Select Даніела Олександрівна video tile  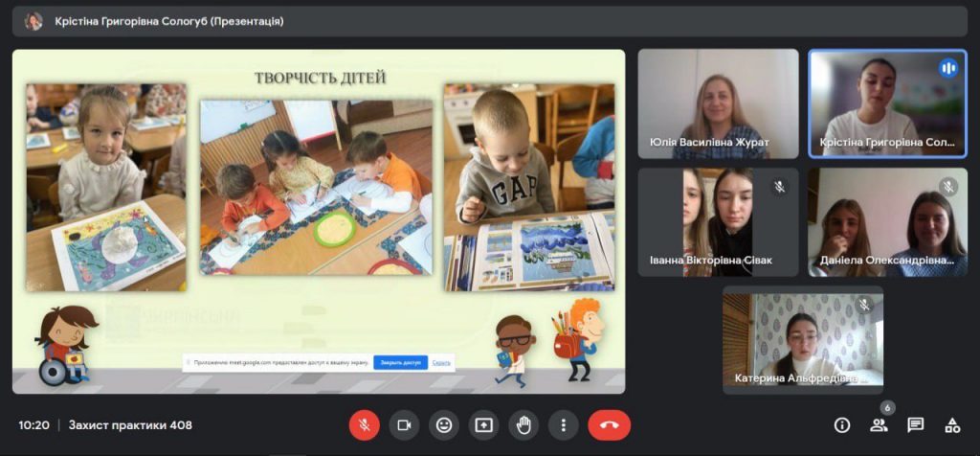[887, 222]
